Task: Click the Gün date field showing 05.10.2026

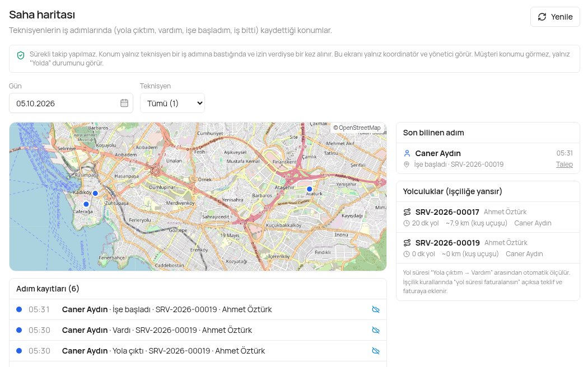Action: tap(71, 103)
